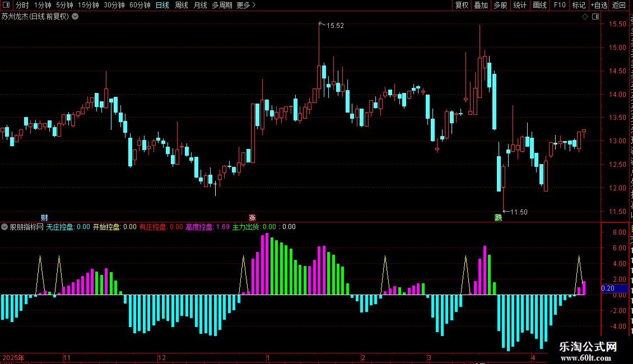Open the 统计 statistics tool
Screen dimensions: 633x364
click(520, 5)
